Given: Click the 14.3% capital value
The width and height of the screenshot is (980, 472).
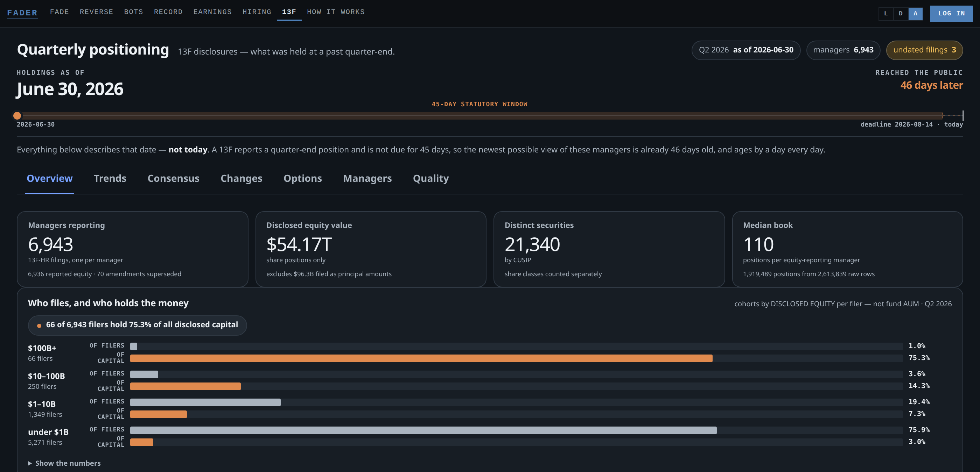Looking at the screenshot, I should pos(919,386).
